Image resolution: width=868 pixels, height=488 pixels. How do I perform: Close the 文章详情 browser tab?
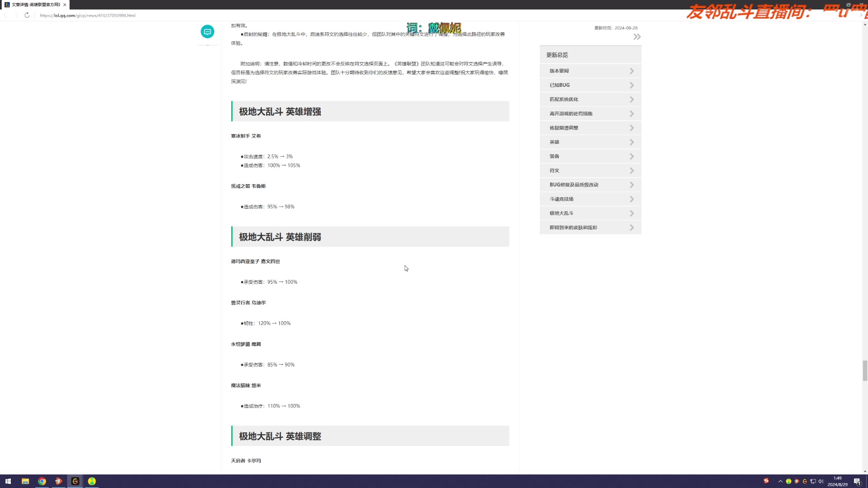click(x=65, y=5)
